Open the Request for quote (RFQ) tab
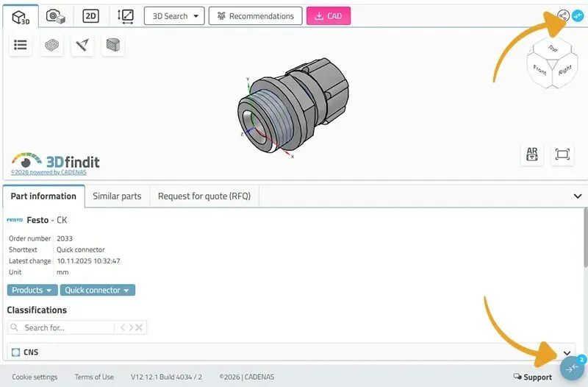 (204, 196)
